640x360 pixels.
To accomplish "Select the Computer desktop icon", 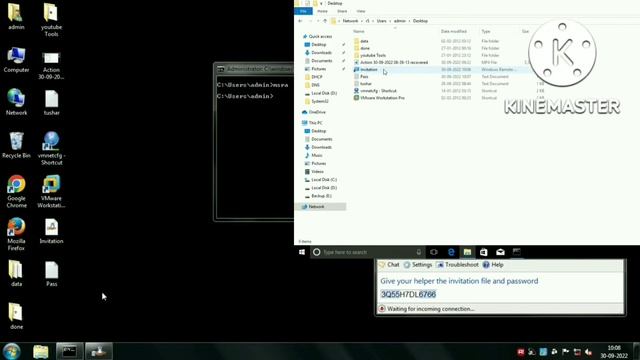I will tap(16, 60).
